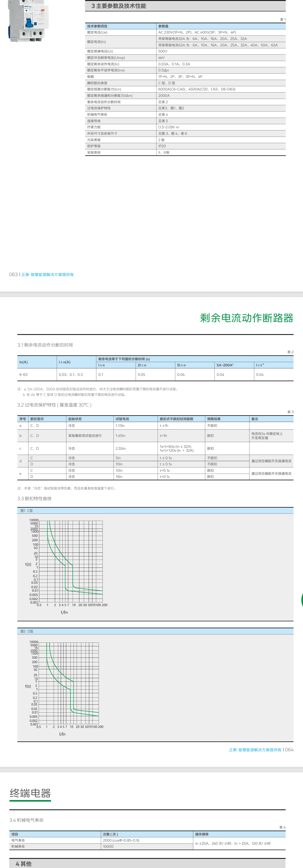
Task: Select the heading '3 主要参数及技术性能'
Action: coord(119,6)
